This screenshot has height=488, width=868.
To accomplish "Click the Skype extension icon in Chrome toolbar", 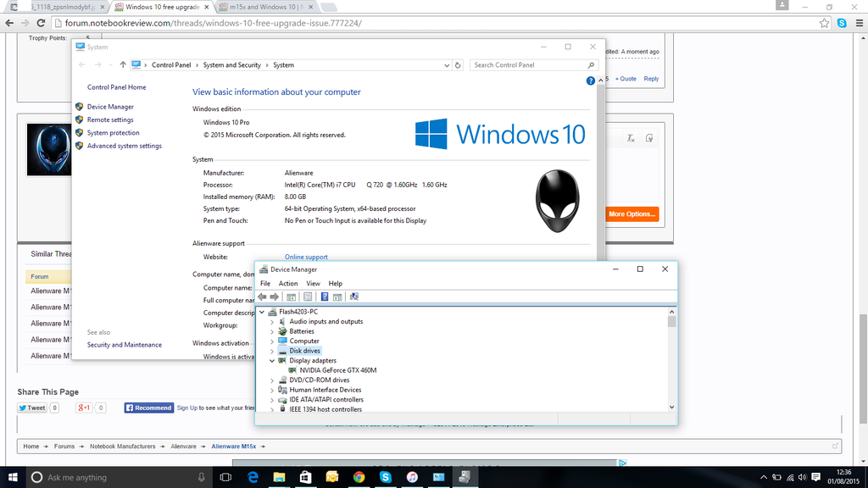I will pyautogui.click(x=842, y=23).
